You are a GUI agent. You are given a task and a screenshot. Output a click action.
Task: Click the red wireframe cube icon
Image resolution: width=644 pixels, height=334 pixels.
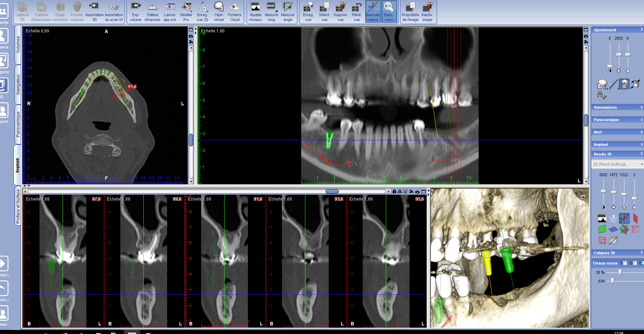click(x=602, y=240)
